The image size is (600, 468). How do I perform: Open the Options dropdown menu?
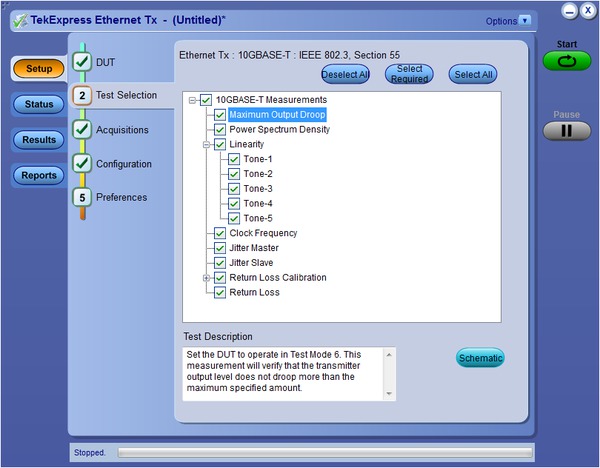click(525, 20)
